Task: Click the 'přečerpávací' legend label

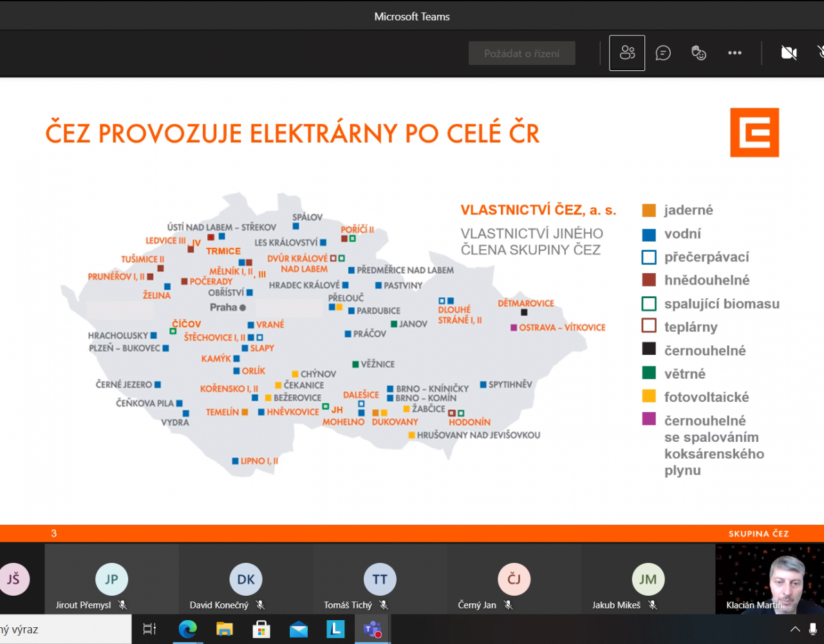Action: (707, 257)
